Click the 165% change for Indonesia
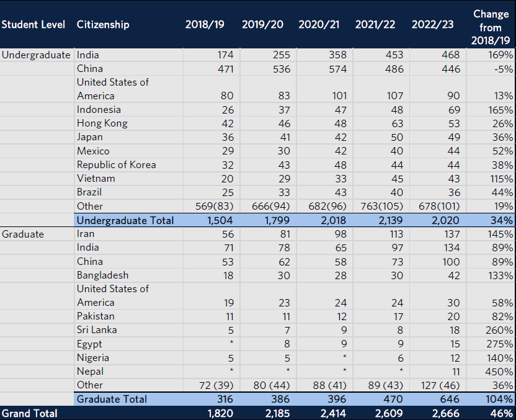516x420 pixels. (500, 110)
